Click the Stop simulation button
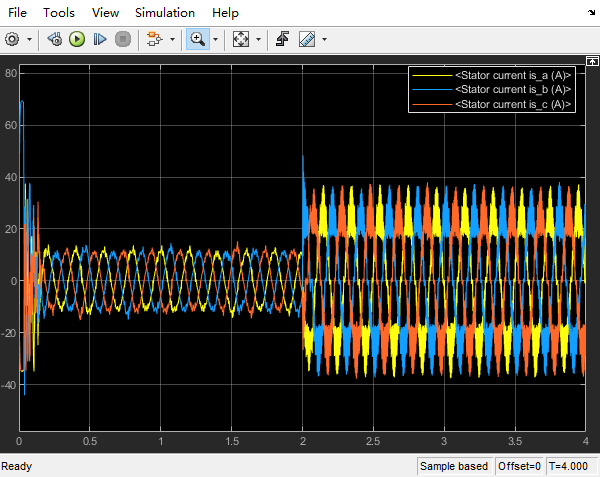This screenshot has width=600, height=477. [x=123, y=39]
